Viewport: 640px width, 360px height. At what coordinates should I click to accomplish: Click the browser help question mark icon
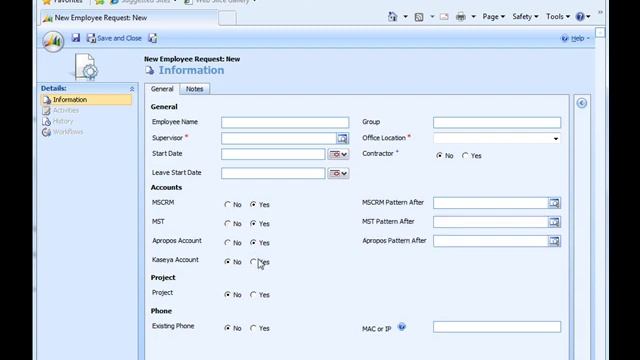click(x=580, y=17)
